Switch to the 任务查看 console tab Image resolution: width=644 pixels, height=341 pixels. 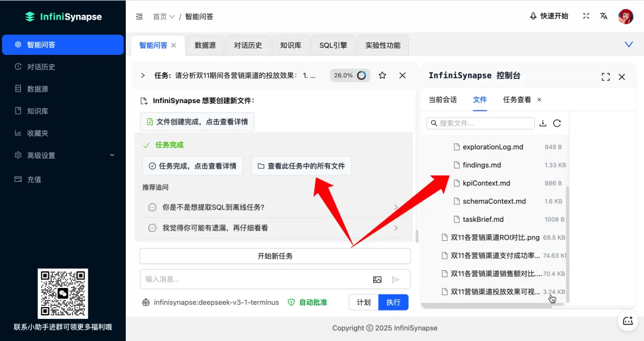pyautogui.click(x=516, y=100)
